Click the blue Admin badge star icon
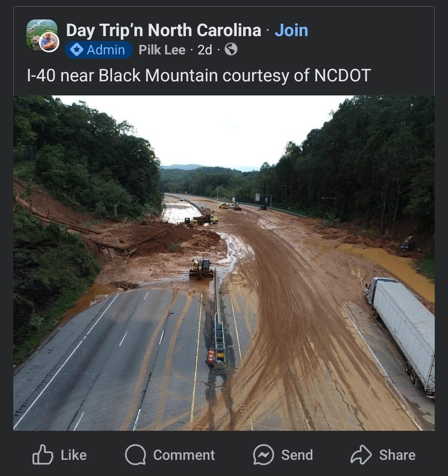This screenshot has width=448, height=476. [x=76, y=50]
